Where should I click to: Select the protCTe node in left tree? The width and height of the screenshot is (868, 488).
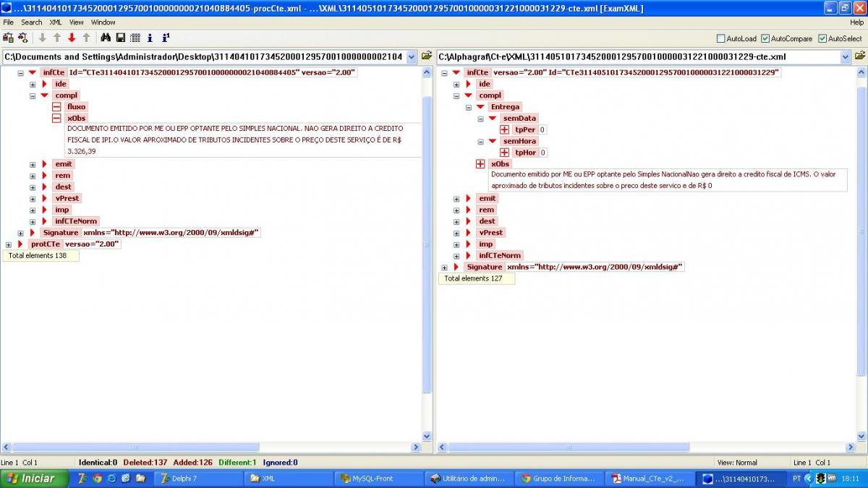(x=45, y=244)
